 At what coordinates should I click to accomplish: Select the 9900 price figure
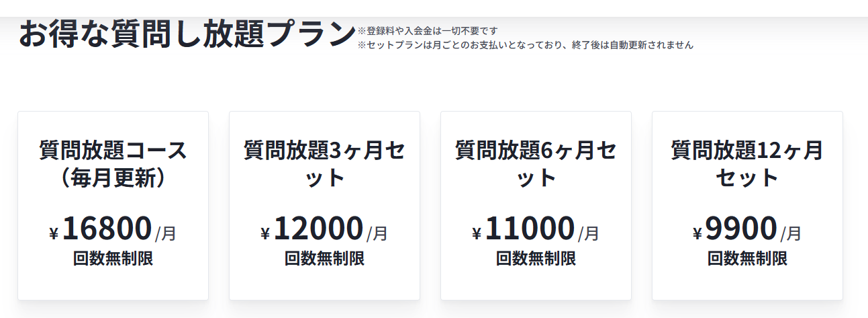(x=741, y=229)
